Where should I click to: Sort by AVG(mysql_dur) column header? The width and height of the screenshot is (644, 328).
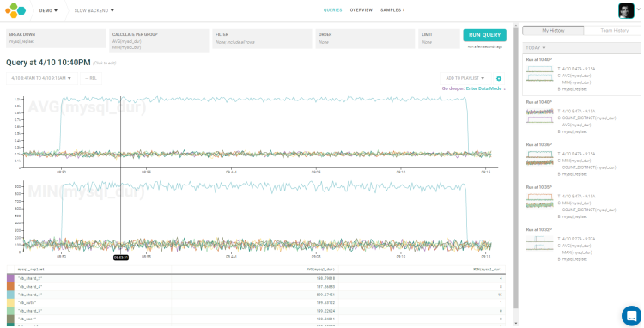point(319,270)
